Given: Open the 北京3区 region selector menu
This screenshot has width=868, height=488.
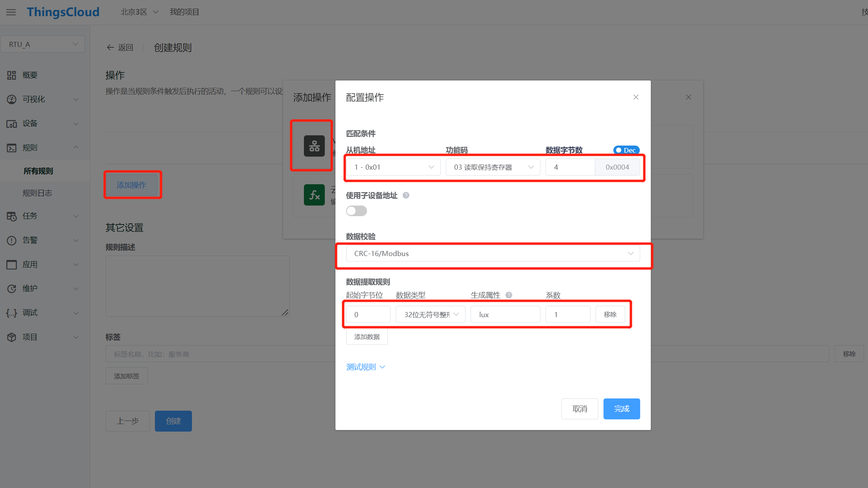Looking at the screenshot, I should 138,12.
